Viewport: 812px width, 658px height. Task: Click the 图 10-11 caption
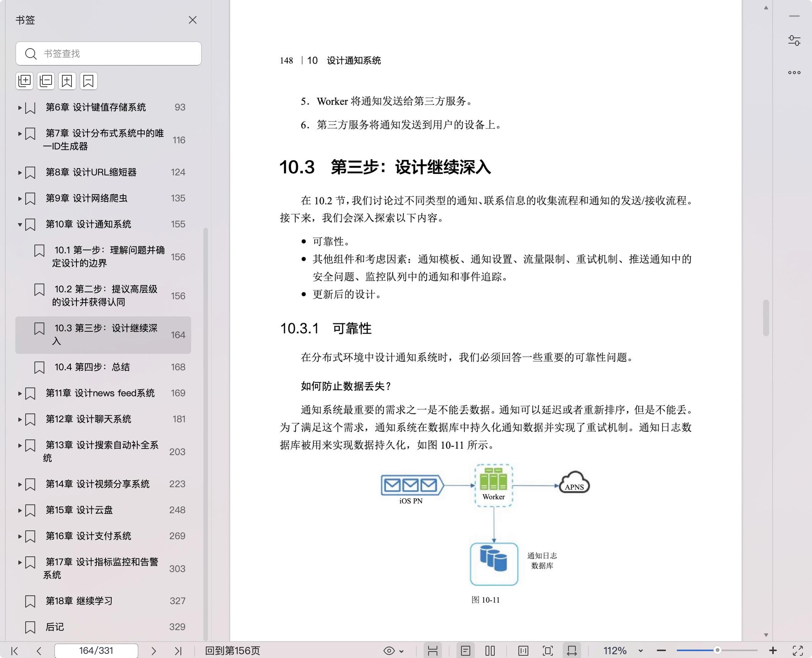click(486, 600)
